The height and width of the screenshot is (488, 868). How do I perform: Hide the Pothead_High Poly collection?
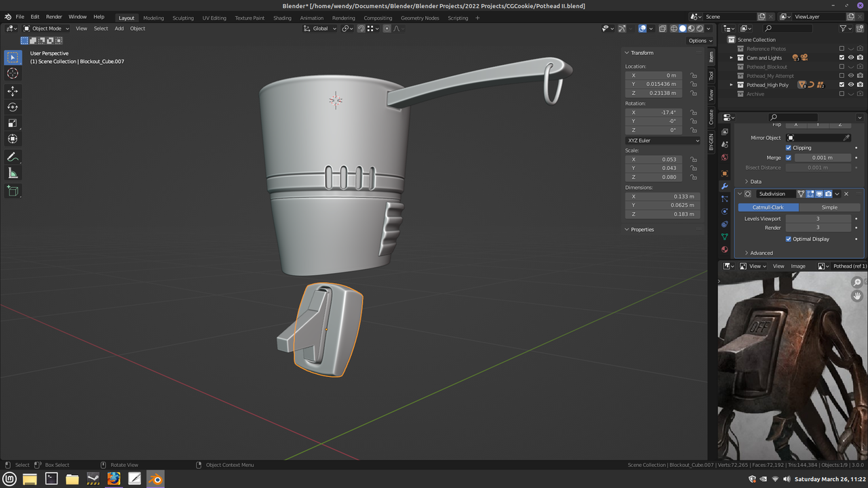point(851,85)
